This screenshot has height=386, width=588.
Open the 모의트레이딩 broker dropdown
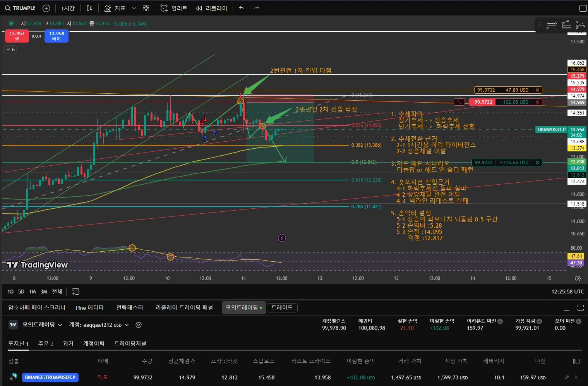42,325
